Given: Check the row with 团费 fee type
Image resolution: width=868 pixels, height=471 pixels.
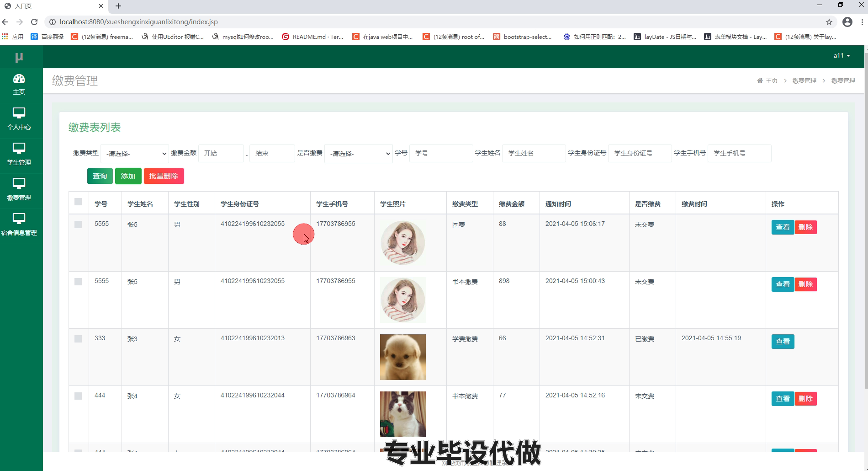Looking at the screenshot, I should click(x=78, y=225).
